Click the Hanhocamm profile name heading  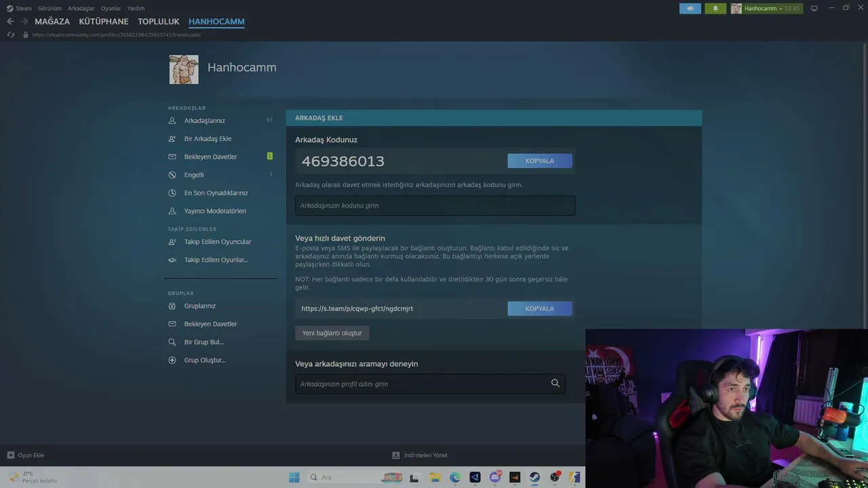pyautogui.click(x=242, y=67)
